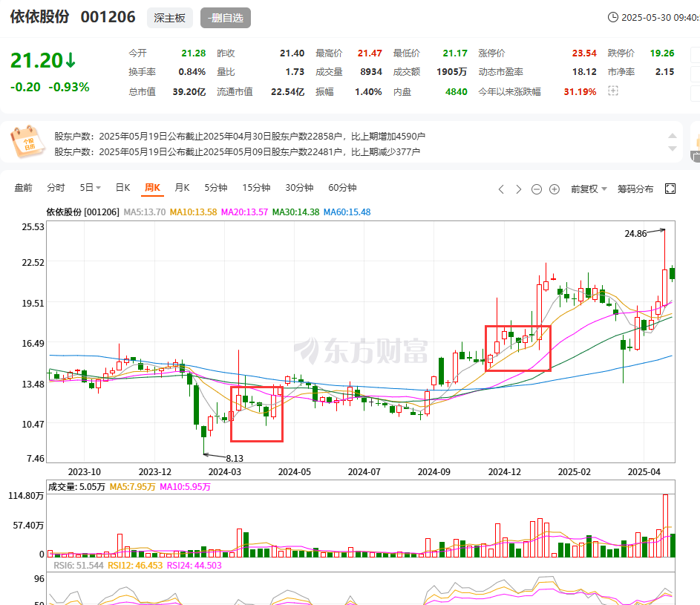700x605 pixels.
Task: Click RSI12: 46.453 label
Action: coord(135,565)
